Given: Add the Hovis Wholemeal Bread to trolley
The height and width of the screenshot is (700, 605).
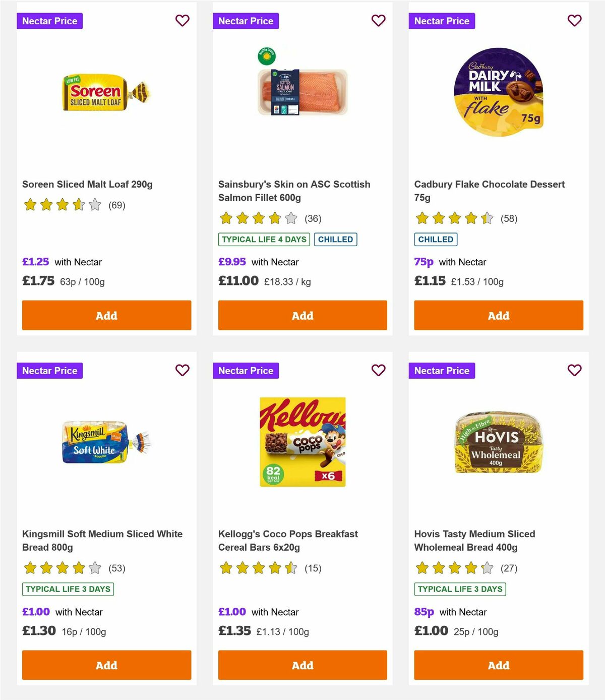Looking at the screenshot, I should [498, 665].
